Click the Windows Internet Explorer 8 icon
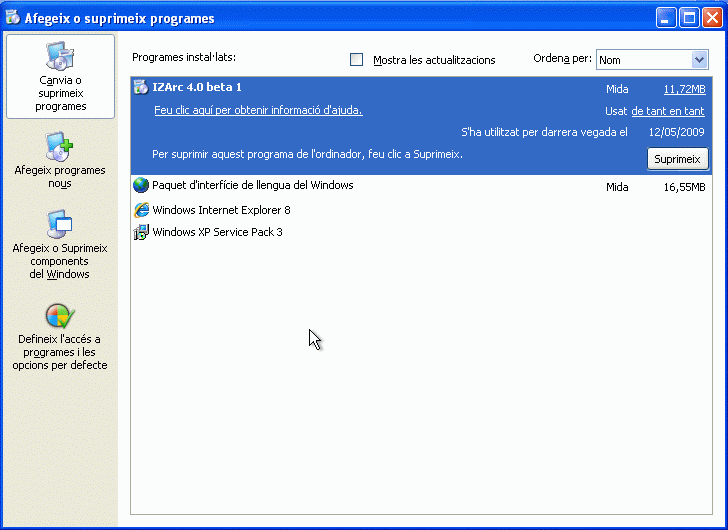Viewport: 728px width, 530px height. coord(141,210)
